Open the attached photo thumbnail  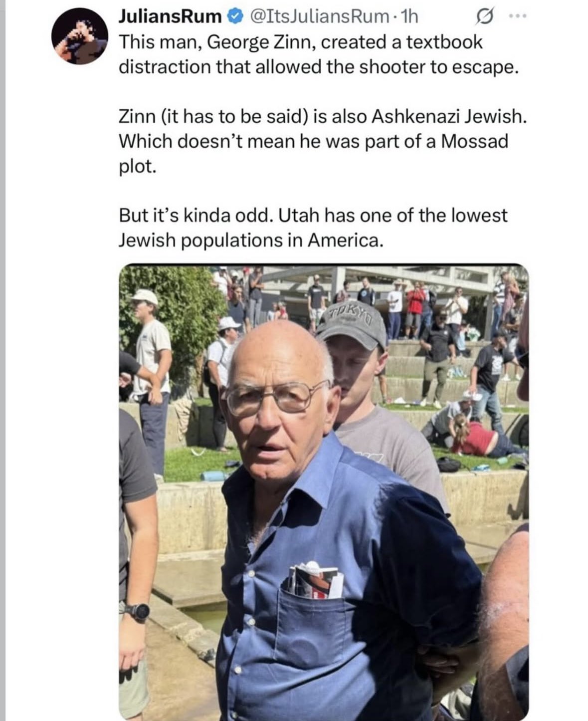coord(324,492)
